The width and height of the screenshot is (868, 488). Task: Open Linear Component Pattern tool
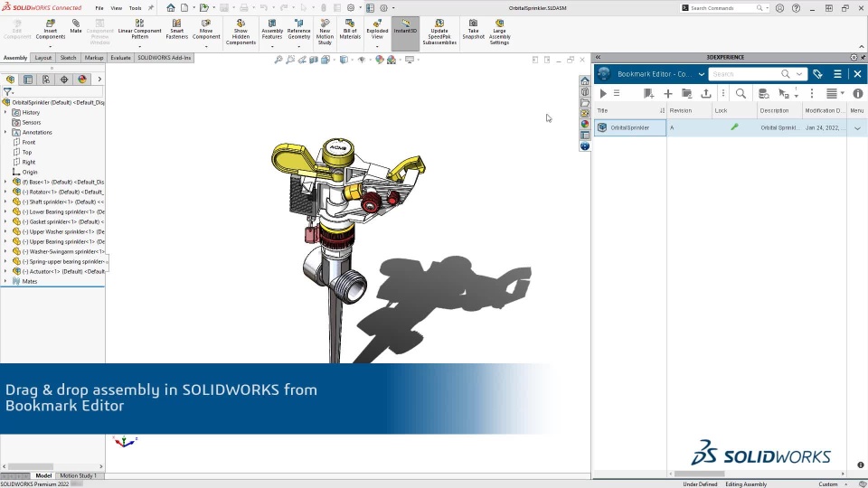[x=139, y=29]
